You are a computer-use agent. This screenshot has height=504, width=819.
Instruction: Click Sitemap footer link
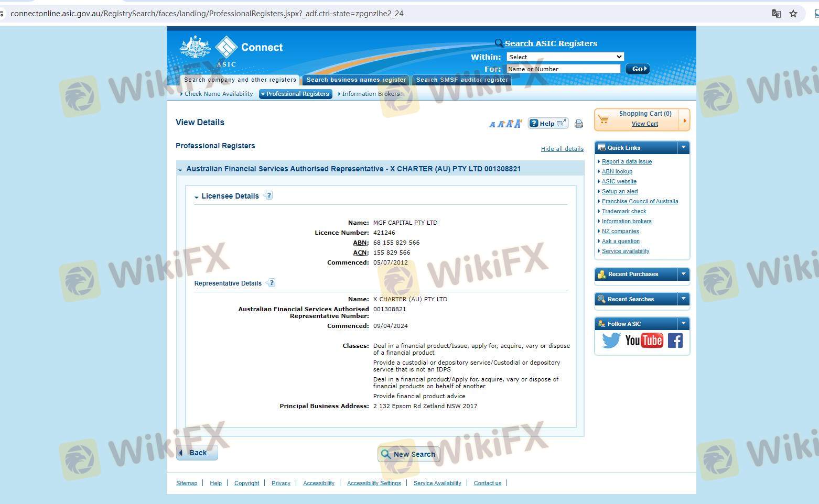[187, 483]
